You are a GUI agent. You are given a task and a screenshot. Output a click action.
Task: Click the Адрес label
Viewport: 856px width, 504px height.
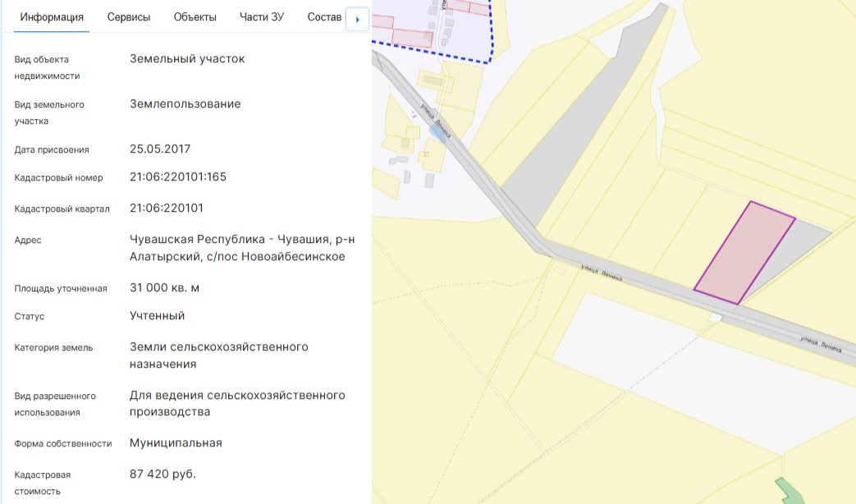[28, 240]
